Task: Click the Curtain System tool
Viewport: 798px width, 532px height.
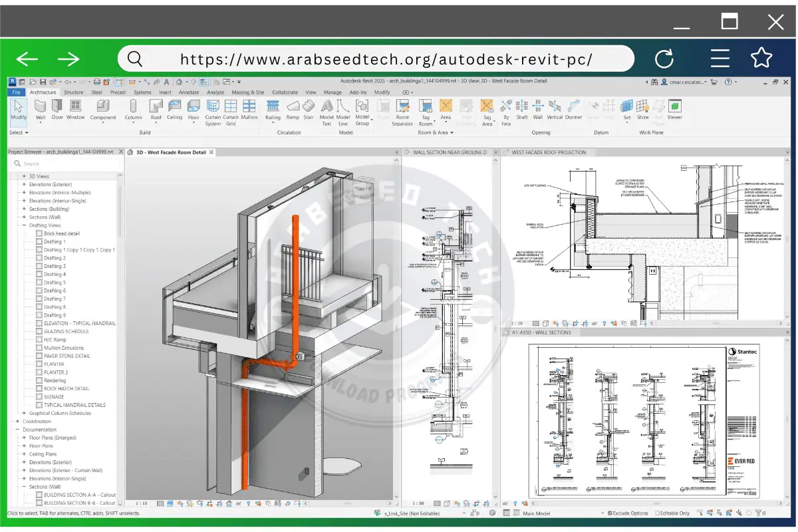Action: 213,112
